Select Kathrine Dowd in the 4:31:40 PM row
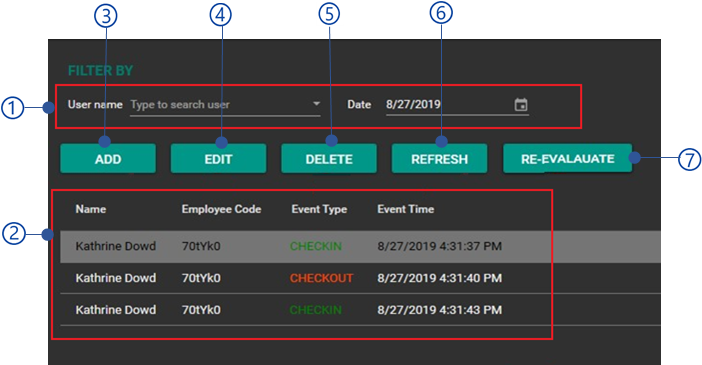The image size is (702, 365). click(116, 278)
